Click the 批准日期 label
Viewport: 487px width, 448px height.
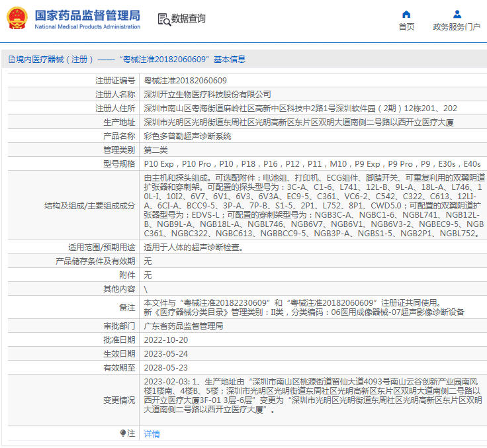119,340
